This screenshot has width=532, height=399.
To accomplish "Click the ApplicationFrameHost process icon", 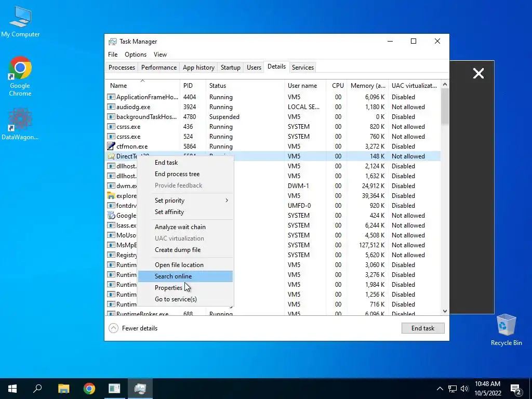I will coord(111,97).
